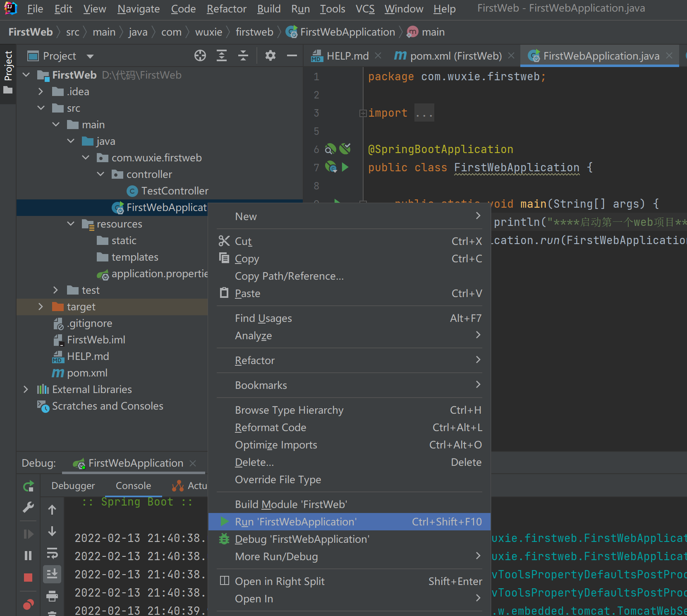This screenshot has height=616, width=687.
Task: Collapse the src folder in the Project tree
Action: coord(41,108)
